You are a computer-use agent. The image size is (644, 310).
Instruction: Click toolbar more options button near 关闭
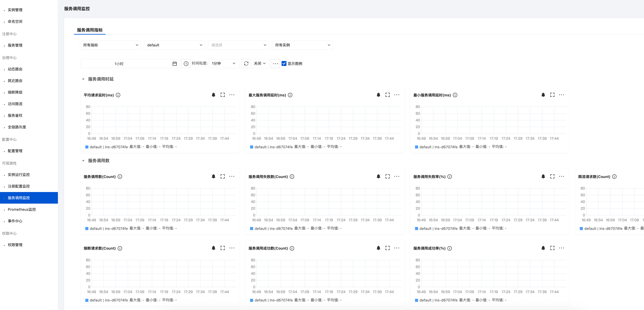click(x=275, y=64)
